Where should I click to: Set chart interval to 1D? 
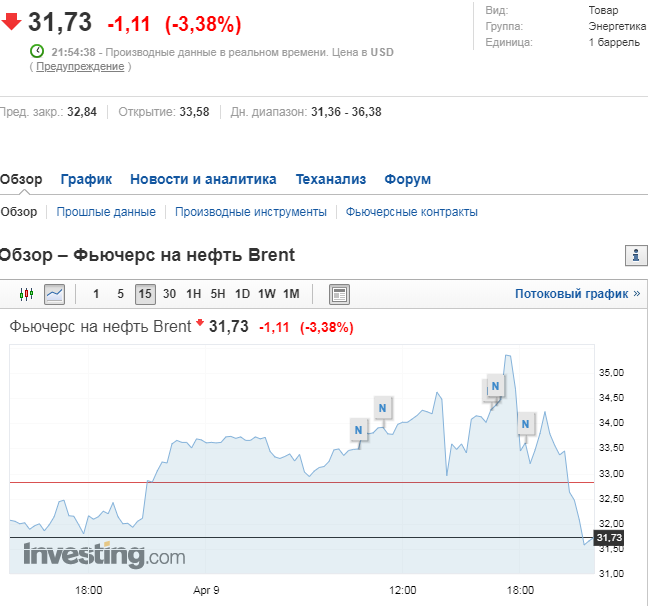click(242, 294)
